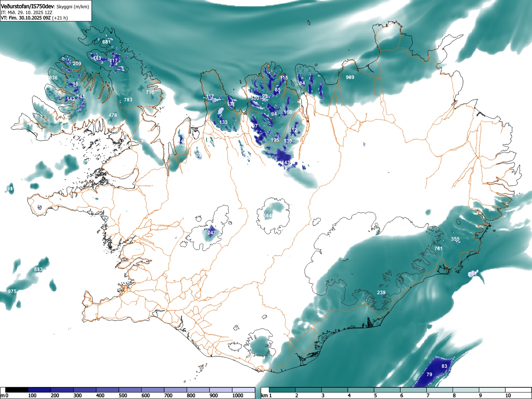Select the 989 visibility value

click(350, 77)
